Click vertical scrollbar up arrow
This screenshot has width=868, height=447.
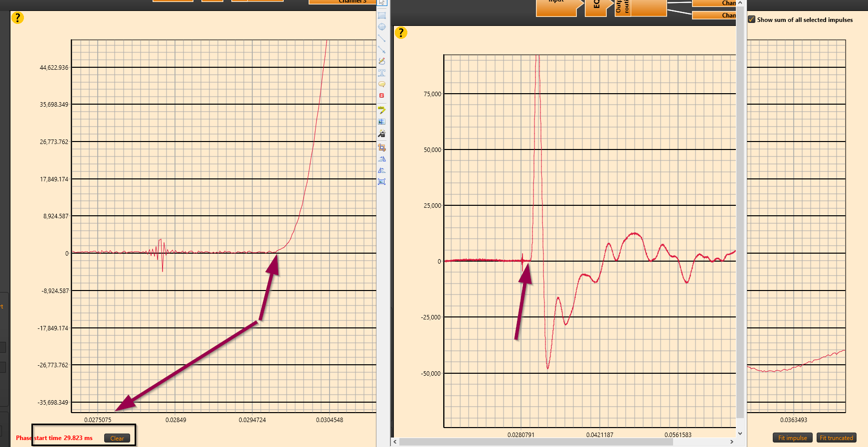(x=740, y=3)
